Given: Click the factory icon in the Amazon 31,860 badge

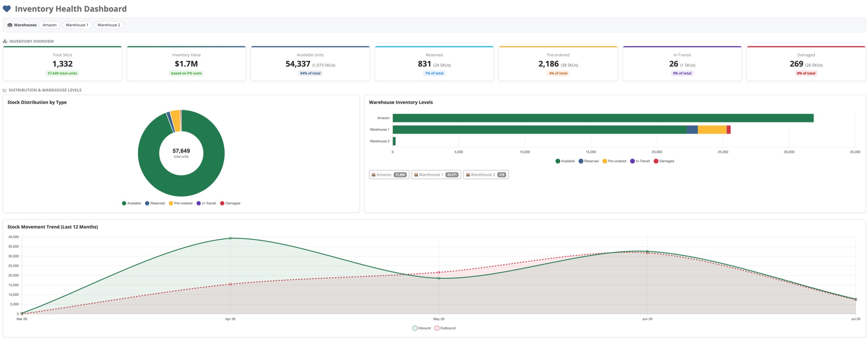Looking at the screenshot, I should [x=374, y=175].
